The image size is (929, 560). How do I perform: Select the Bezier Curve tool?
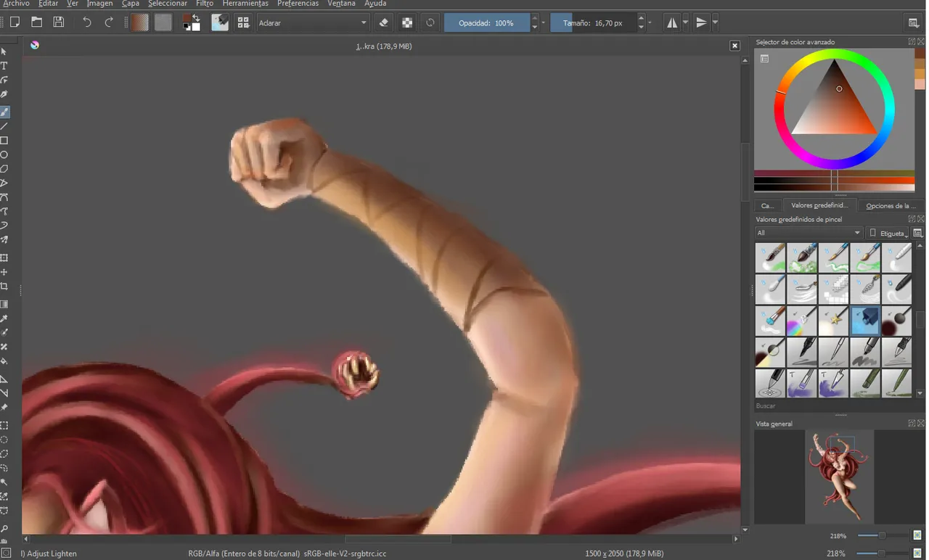(4, 197)
